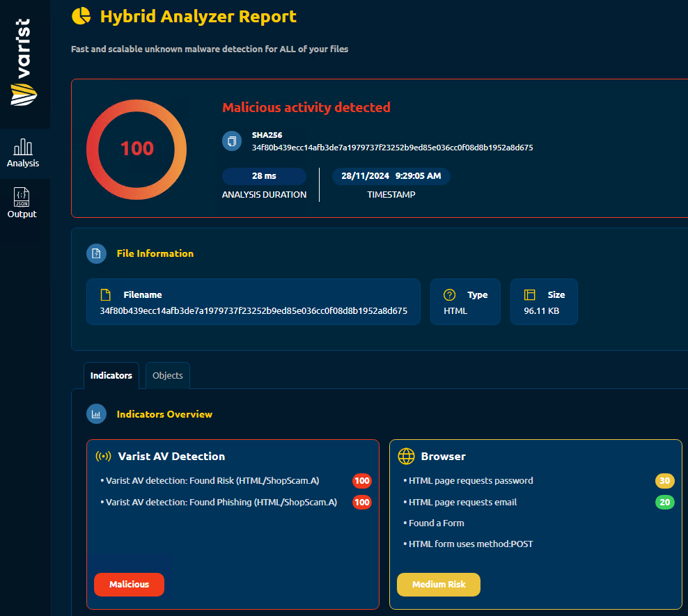Click the Medium Risk button
The height and width of the screenshot is (616, 688).
[x=438, y=585]
